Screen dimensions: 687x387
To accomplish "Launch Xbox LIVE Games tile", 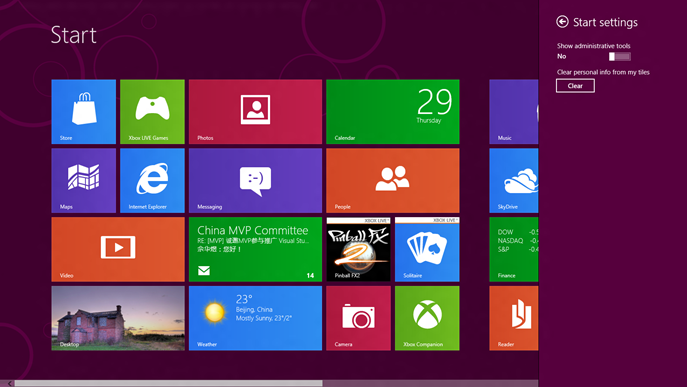I will click(x=152, y=112).
